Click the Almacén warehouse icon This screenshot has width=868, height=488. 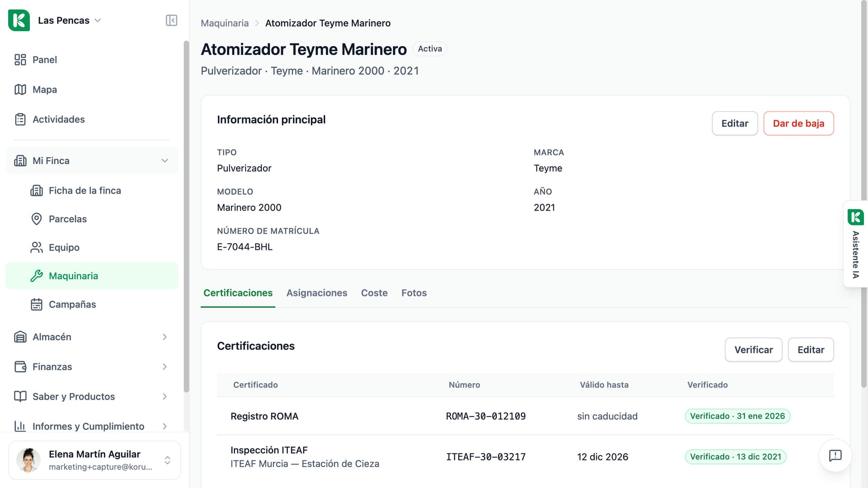coord(20,337)
